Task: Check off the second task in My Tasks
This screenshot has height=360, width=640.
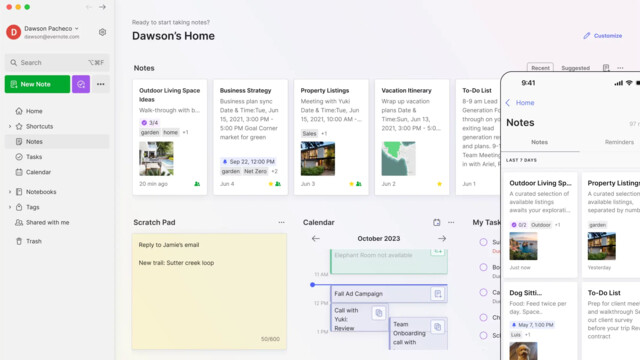Action: 483,267
